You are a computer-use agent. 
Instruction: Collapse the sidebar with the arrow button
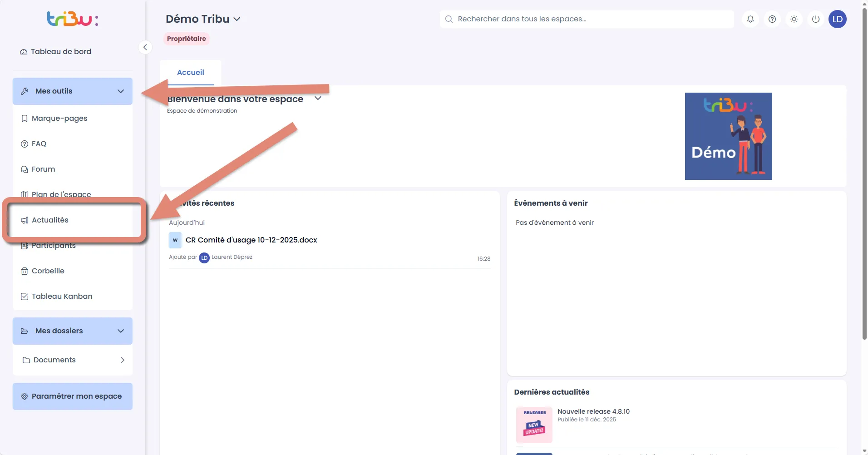pyautogui.click(x=145, y=47)
